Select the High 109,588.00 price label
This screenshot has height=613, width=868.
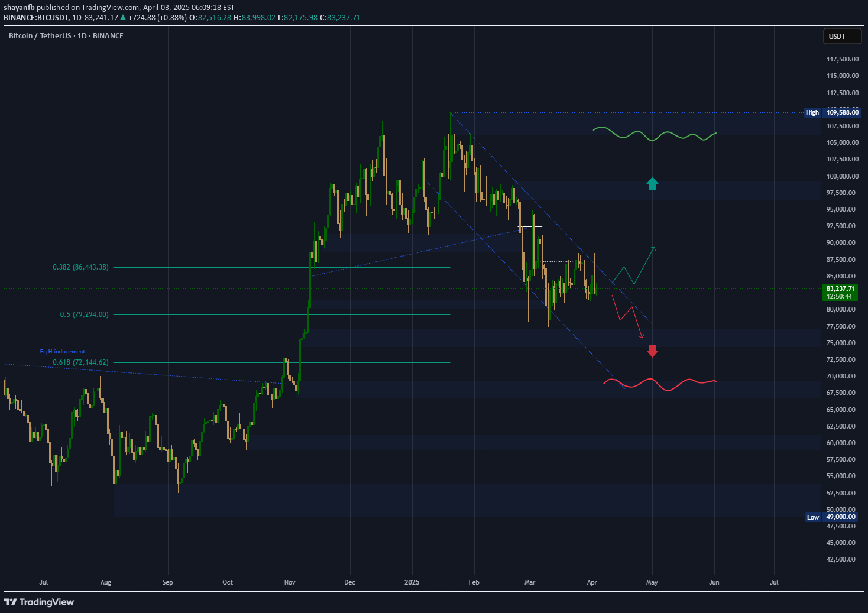833,112
